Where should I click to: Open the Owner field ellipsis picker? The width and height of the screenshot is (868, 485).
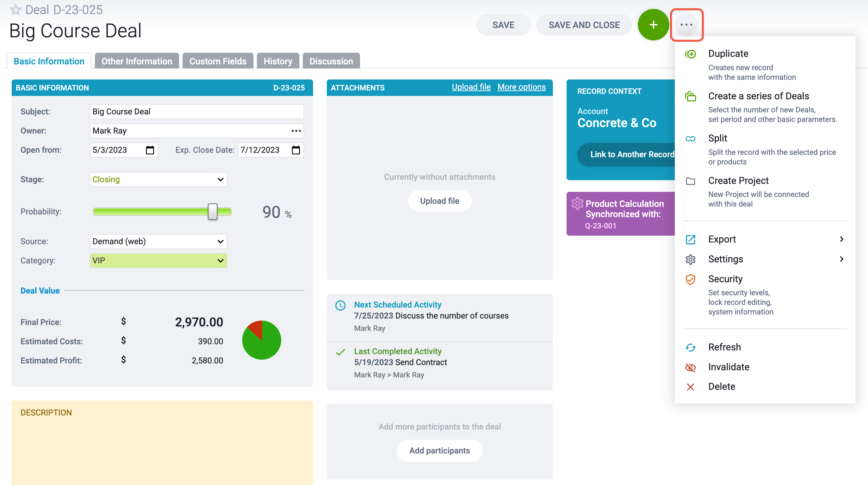(x=296, y=131)
